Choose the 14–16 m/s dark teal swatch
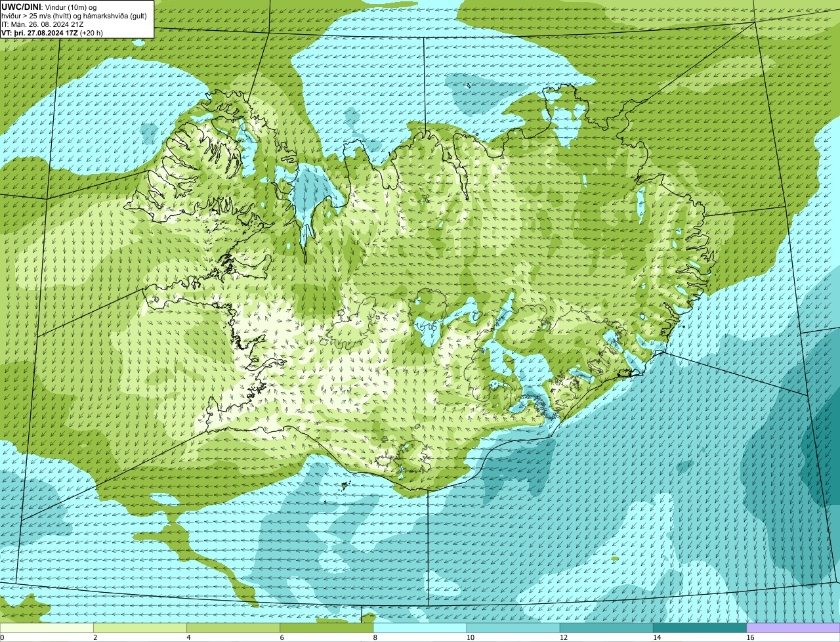The height and width of the screenshot is (642, 840). click(x=700, y=628)
